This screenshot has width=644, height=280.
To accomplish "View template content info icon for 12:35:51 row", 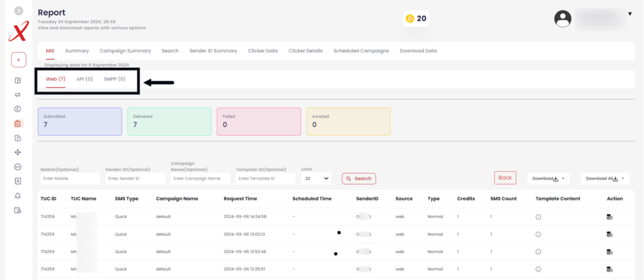I will [538, 269].
